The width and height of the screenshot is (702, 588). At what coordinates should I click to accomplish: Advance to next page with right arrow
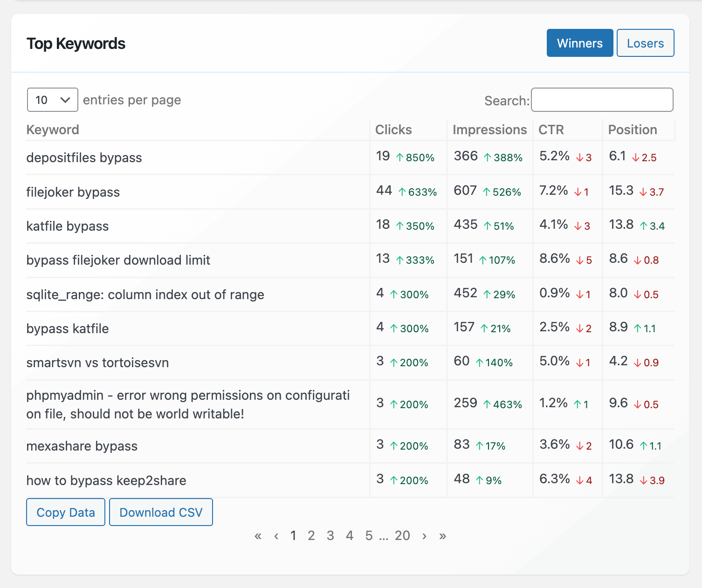pyautogui.click(x=424, y=535)
